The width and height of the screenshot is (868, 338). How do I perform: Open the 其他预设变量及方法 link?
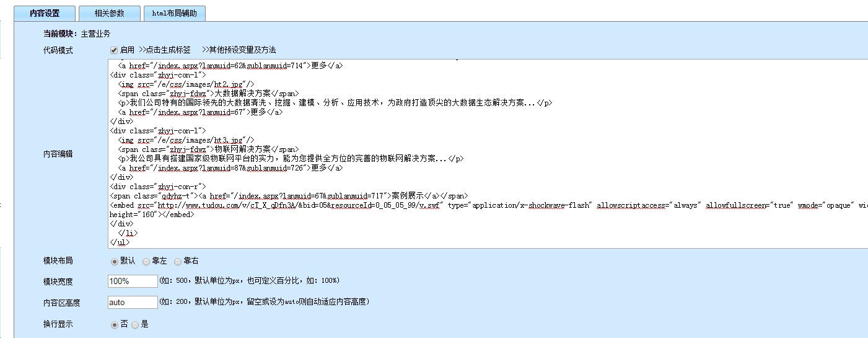click(x=239, y=50)
